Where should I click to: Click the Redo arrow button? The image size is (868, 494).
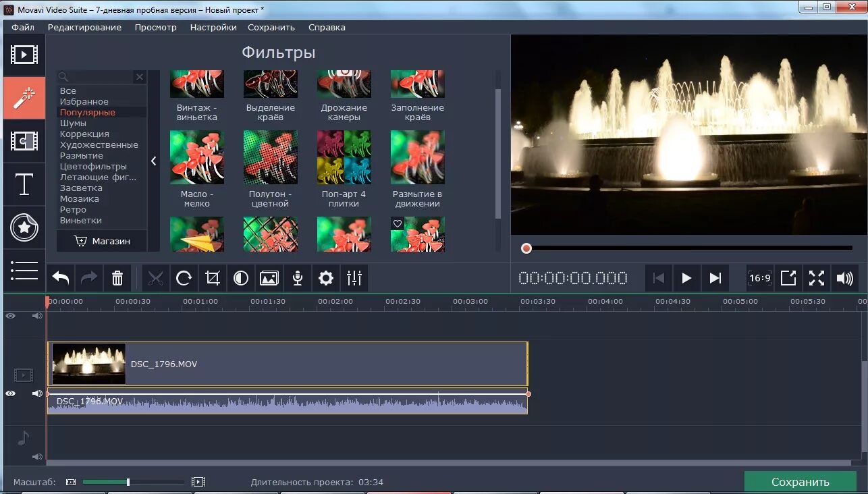coord(89,278)
